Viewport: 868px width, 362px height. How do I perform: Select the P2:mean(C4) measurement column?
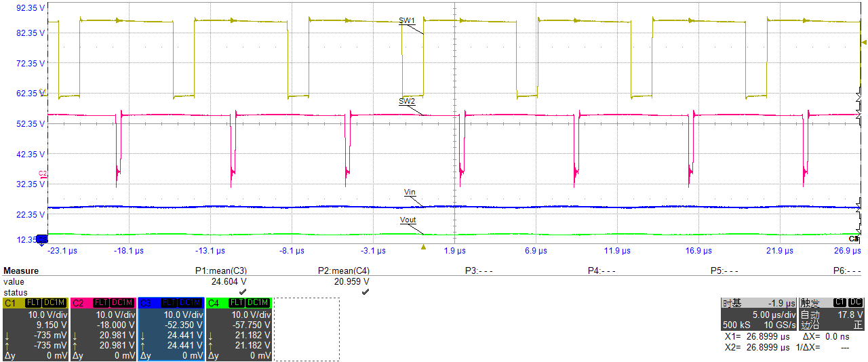(x=344, y=270)
